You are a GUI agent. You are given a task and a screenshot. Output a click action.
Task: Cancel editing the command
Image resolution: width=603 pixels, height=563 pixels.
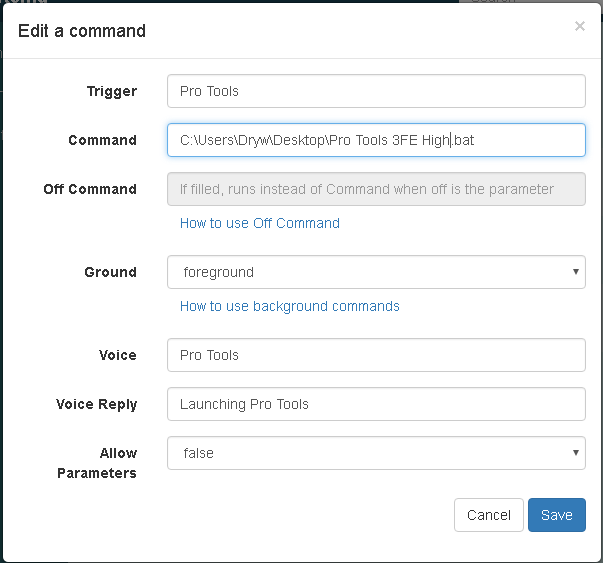click(488, 515)
